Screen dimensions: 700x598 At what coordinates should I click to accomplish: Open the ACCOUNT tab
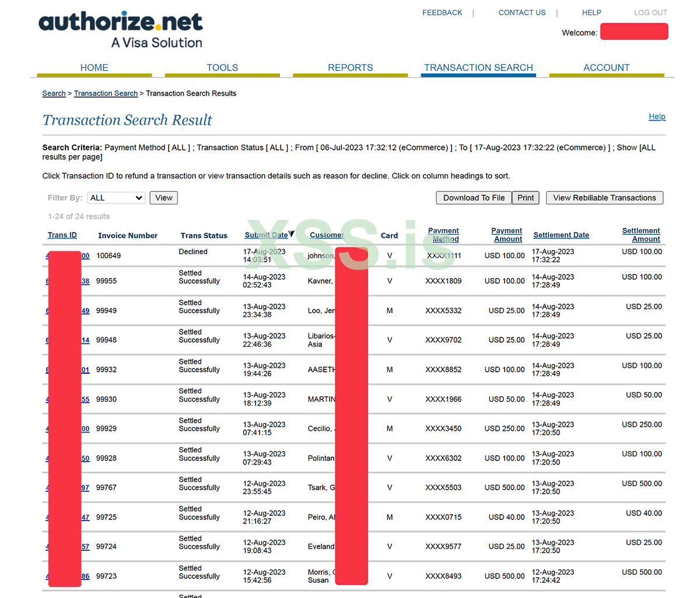(606, 68)
